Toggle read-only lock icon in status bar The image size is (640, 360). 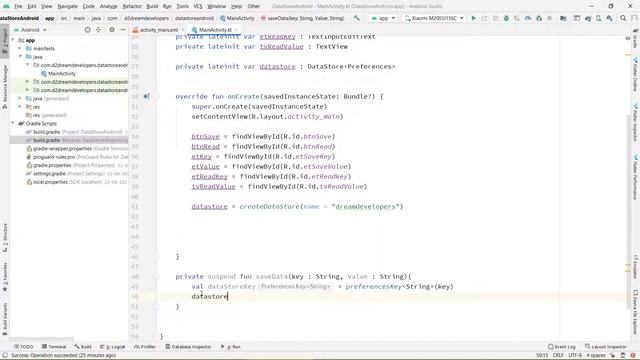click(613, 356)
